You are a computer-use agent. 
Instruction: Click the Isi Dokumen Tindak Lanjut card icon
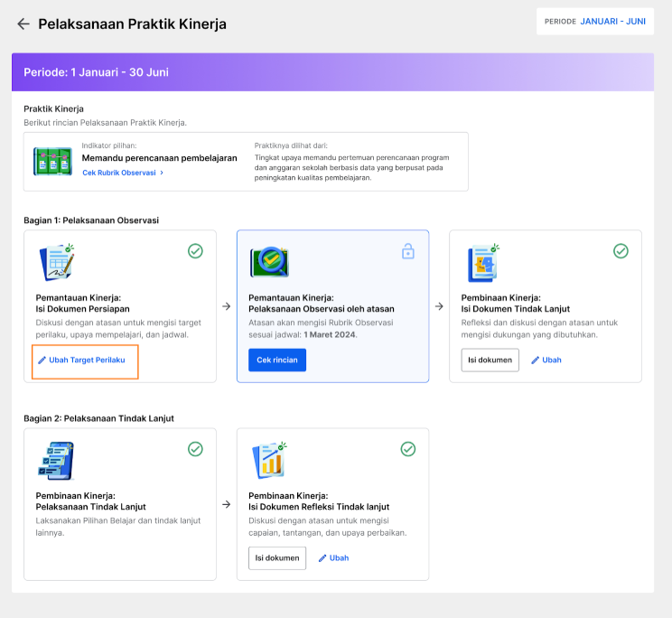click(483, 263)
